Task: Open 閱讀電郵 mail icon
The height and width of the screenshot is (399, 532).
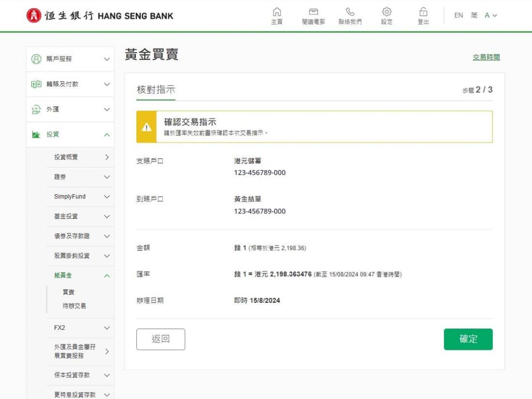Action: coord(313,12)
